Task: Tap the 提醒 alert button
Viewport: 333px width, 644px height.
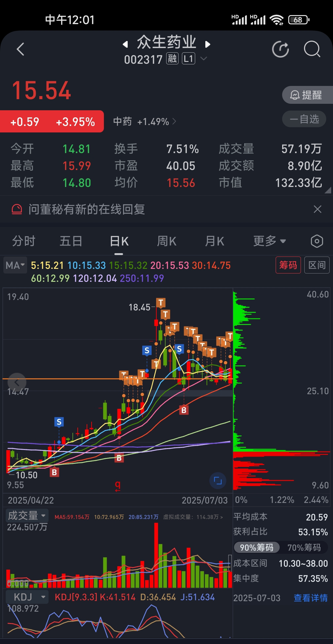Action: click(x=307, y=95)
